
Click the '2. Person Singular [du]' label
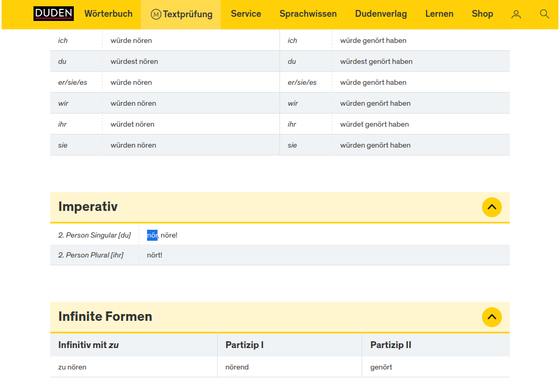pos(94,236)
